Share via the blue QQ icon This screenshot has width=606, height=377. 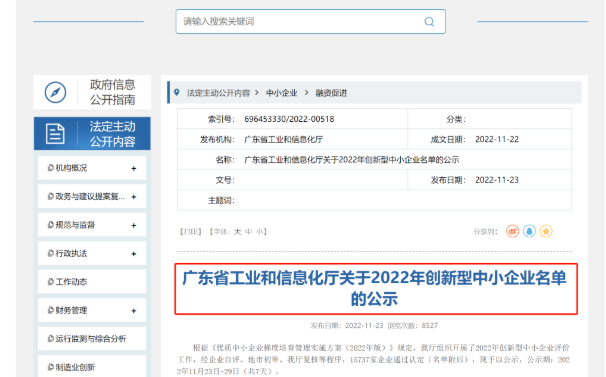(529, 231)
